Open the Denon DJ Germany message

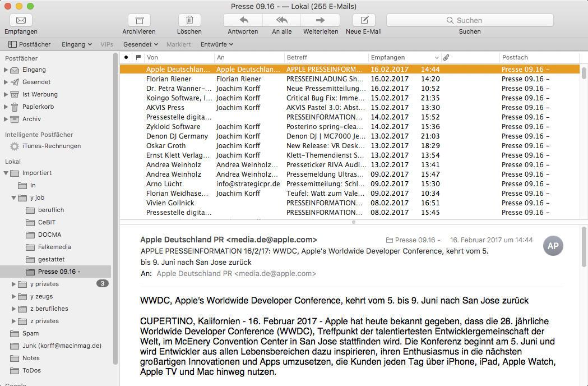click(350, 136)
